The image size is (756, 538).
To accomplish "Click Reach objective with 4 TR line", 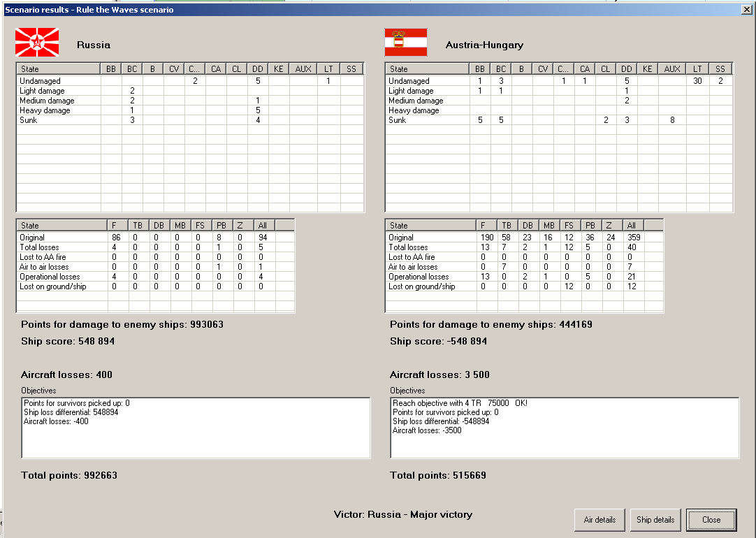I will click(x=460, y=403).
